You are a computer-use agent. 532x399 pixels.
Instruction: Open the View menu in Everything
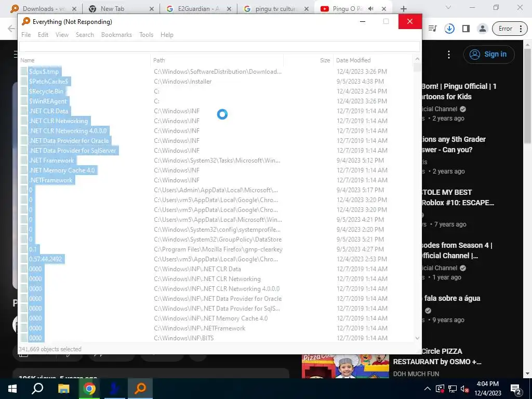pos(62,35)
